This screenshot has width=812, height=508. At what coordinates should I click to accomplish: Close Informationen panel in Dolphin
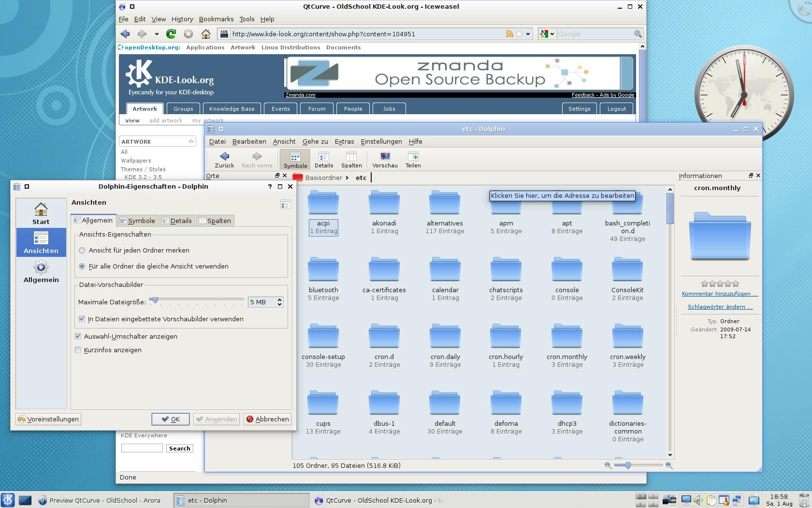point(758,176)
